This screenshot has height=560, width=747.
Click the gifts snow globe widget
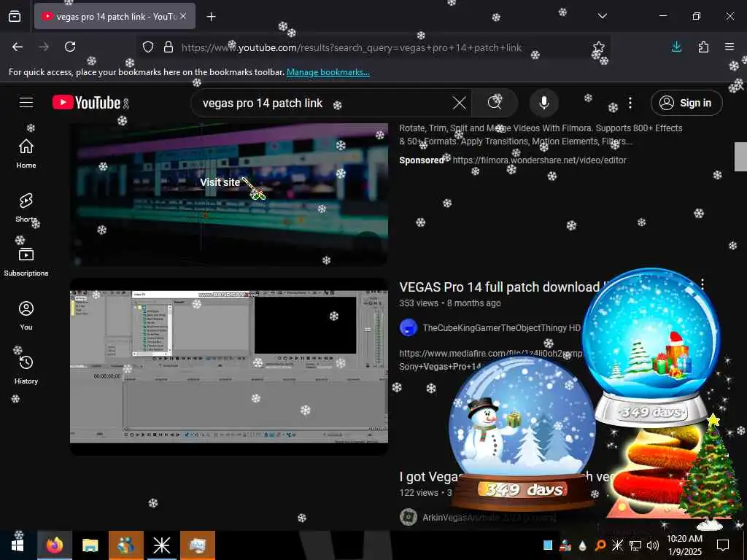(x=651, y=348)
